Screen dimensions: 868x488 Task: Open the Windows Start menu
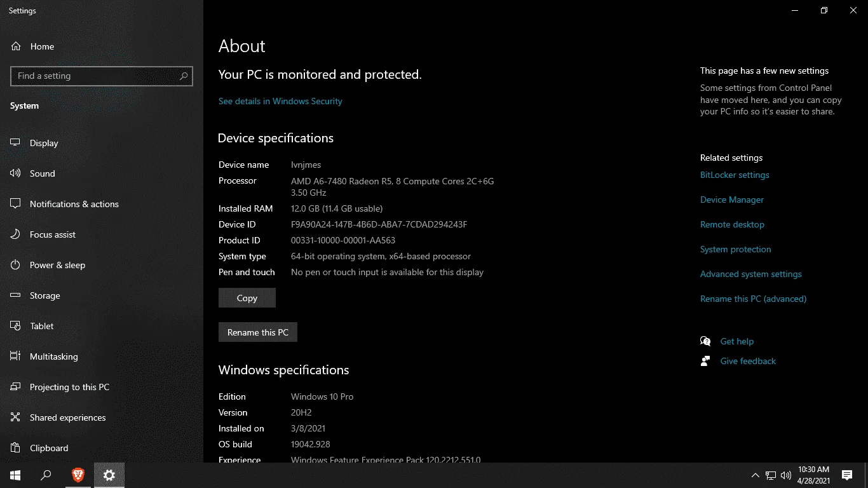point(15,475)
